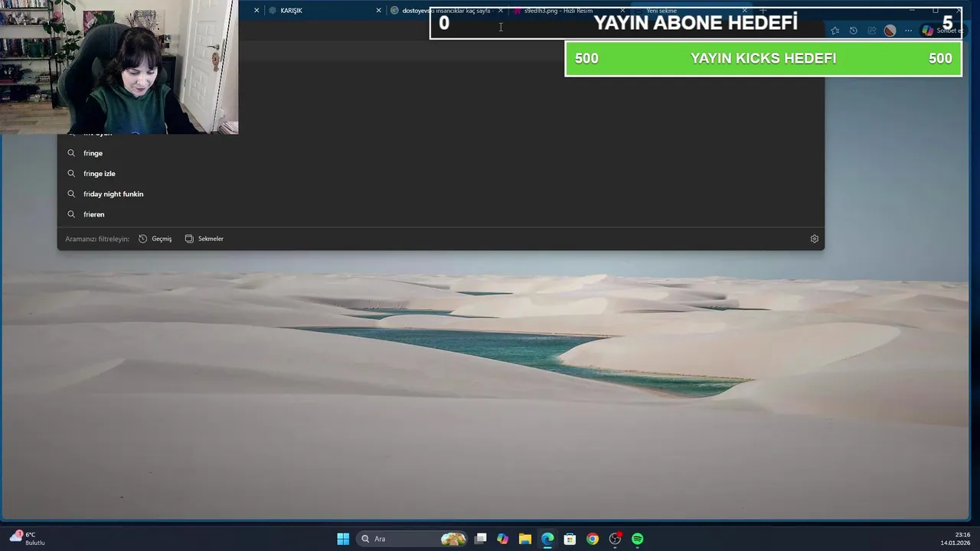Open Microsoft Store from the taskbar

(570, 539)
